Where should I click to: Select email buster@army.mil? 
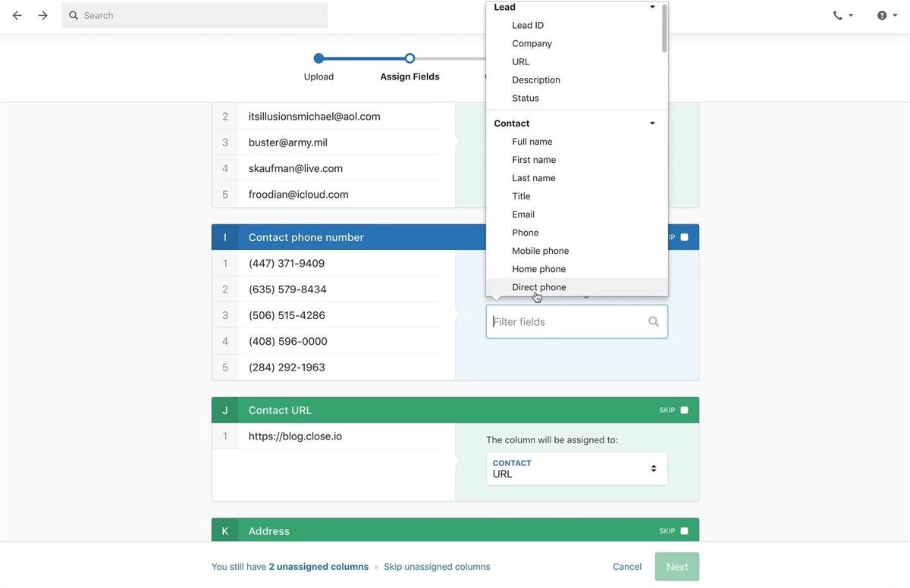pos(288,142)
